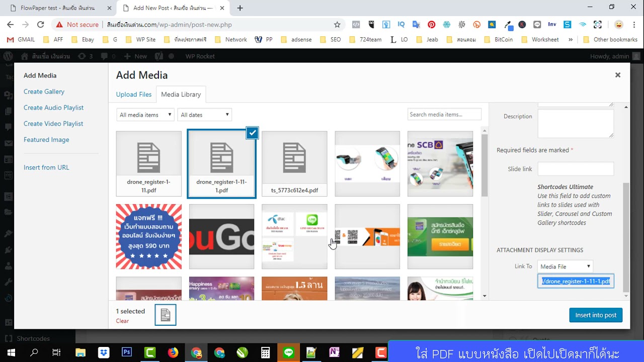Open the Windows Start menu

point(11,352)
